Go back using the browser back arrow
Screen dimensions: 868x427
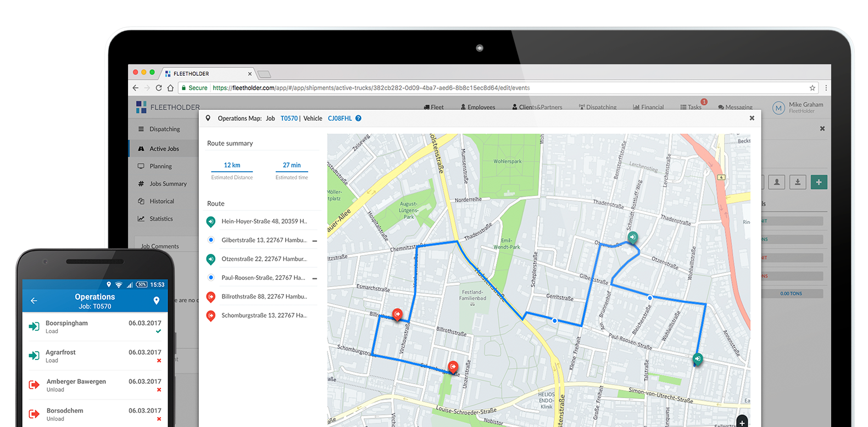[x=136, y=88]
